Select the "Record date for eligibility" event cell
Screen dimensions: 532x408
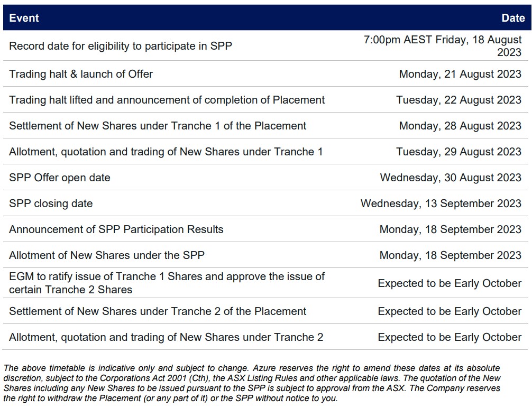click(x=121, y=46)
